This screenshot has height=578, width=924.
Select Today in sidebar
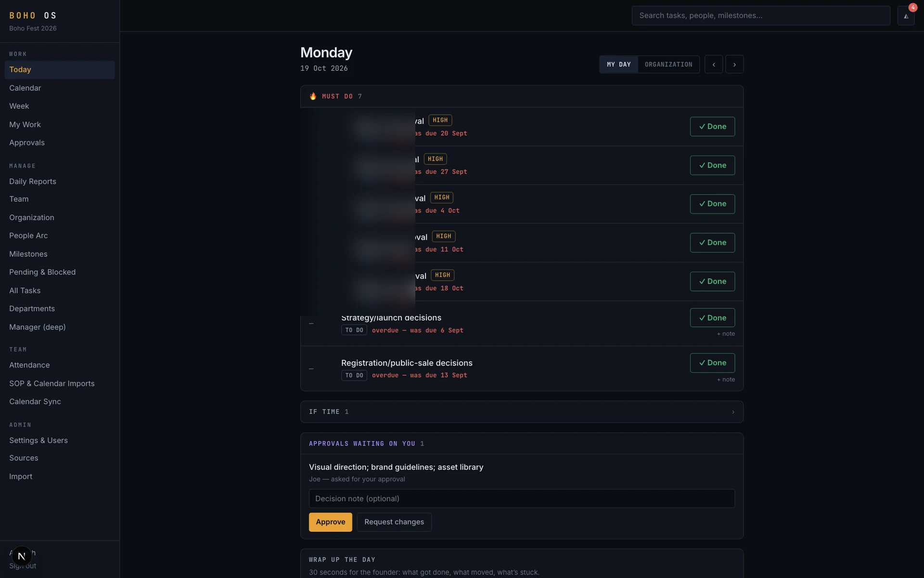click(x=60, y=70)
